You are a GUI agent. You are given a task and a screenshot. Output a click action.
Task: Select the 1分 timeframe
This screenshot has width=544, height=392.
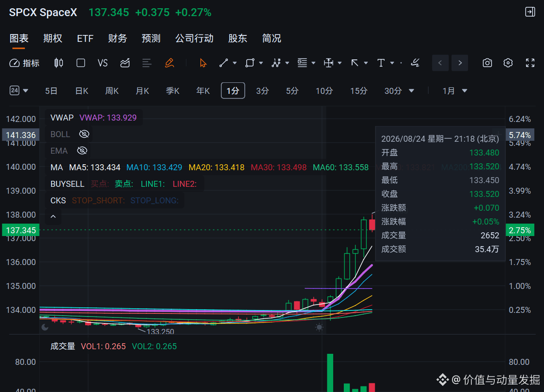pyautogui.click(x=233, y=91)
